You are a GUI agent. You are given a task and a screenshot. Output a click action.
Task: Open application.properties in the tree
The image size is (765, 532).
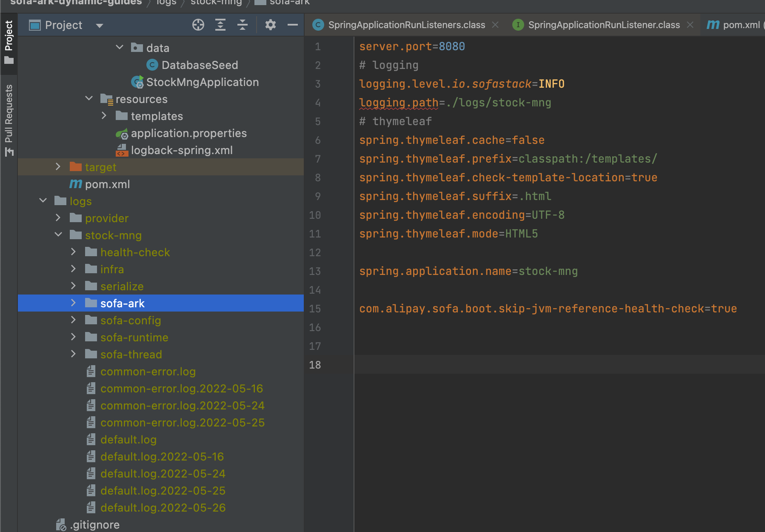[x=188, y=133]
